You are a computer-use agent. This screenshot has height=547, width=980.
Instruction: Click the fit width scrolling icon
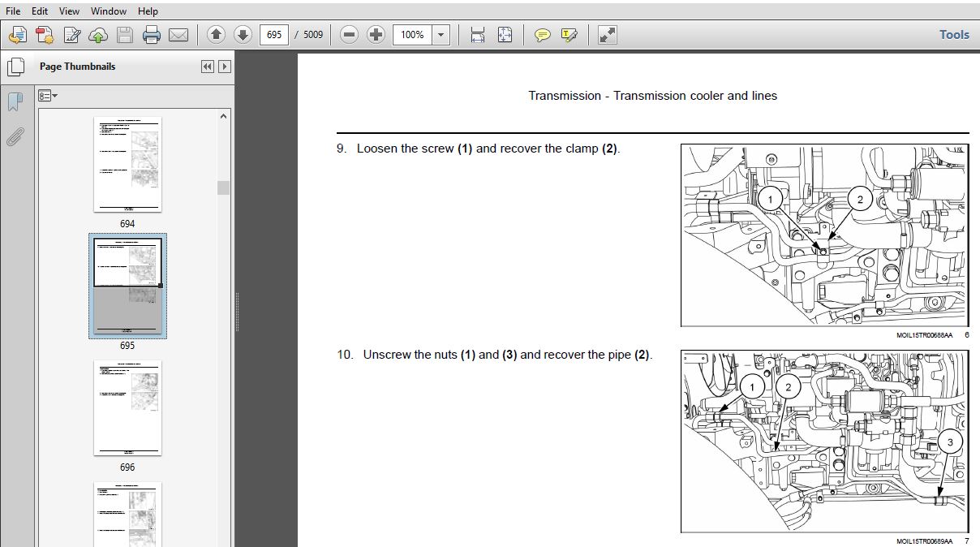pos(478,35)
